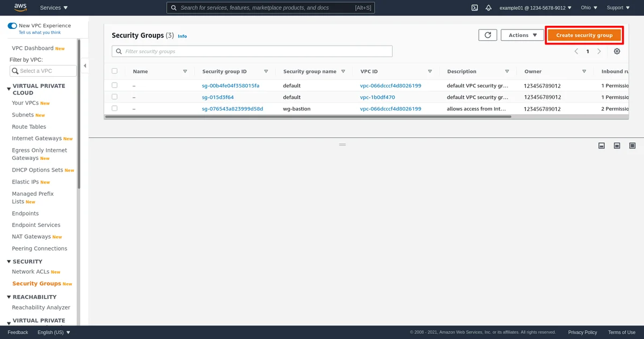Expand the Ohio region selector
The width and height of the screenshot is (644, 339).
click(x=589, y=8)
